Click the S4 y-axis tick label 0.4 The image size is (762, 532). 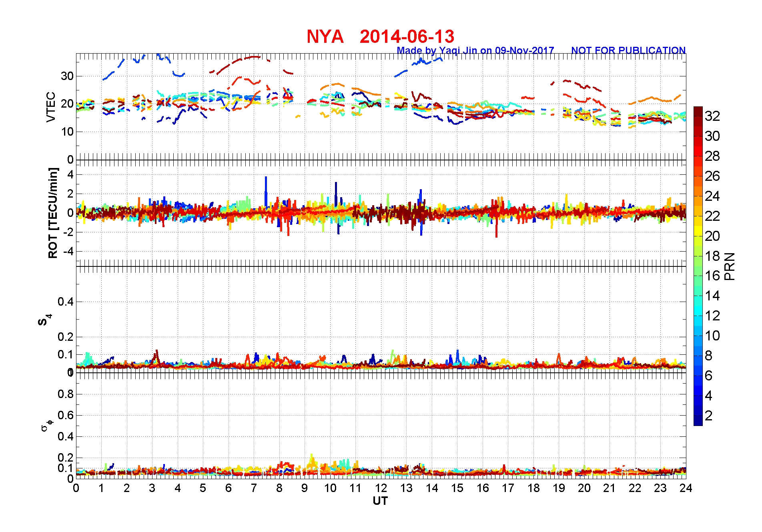click(x=66, y=302)
